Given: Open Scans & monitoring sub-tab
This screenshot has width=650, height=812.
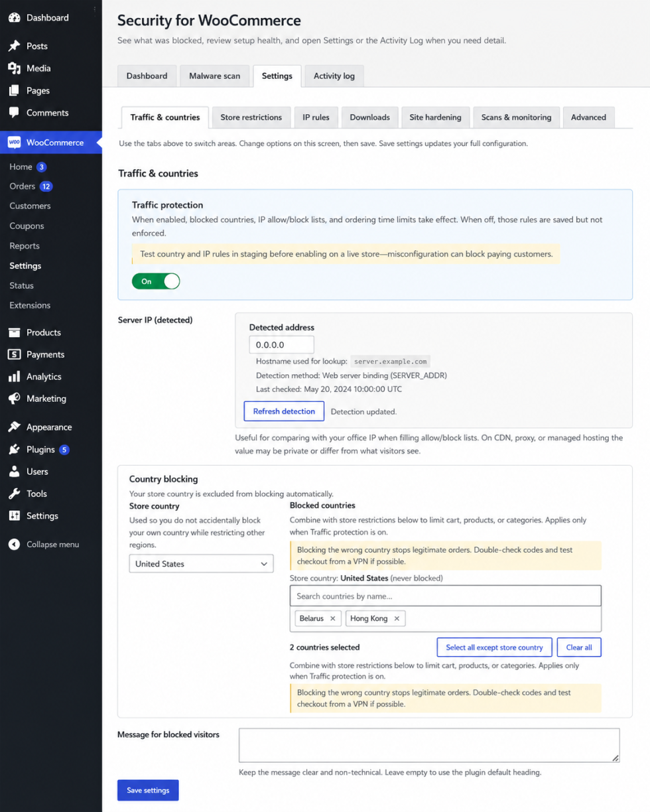Looking at the screenshot, I should [x=516, y=117].
